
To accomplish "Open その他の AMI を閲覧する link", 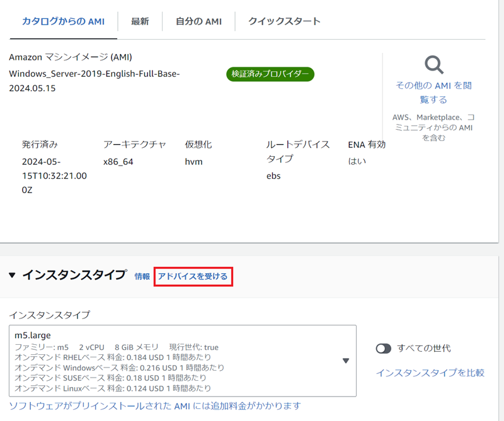I will point(433,93).
